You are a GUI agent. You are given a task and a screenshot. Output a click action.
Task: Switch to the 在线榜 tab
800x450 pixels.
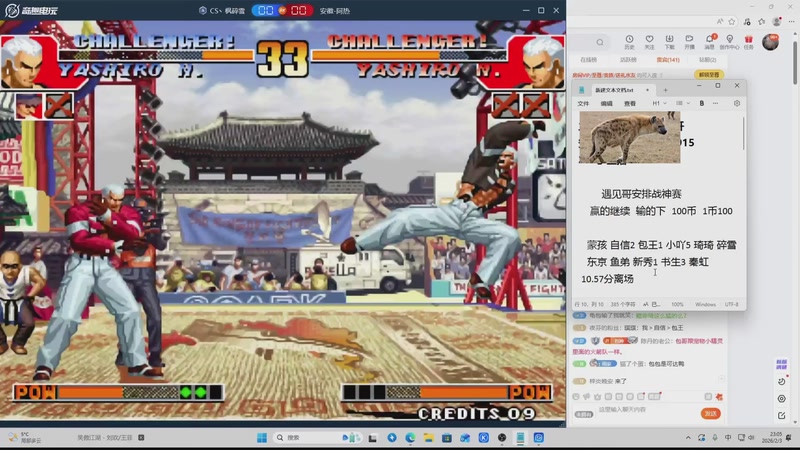point(588,60)
